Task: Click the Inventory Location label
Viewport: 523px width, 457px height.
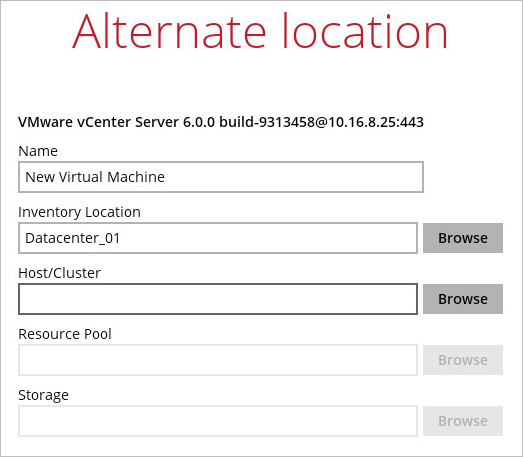Action: coord(79,212)
